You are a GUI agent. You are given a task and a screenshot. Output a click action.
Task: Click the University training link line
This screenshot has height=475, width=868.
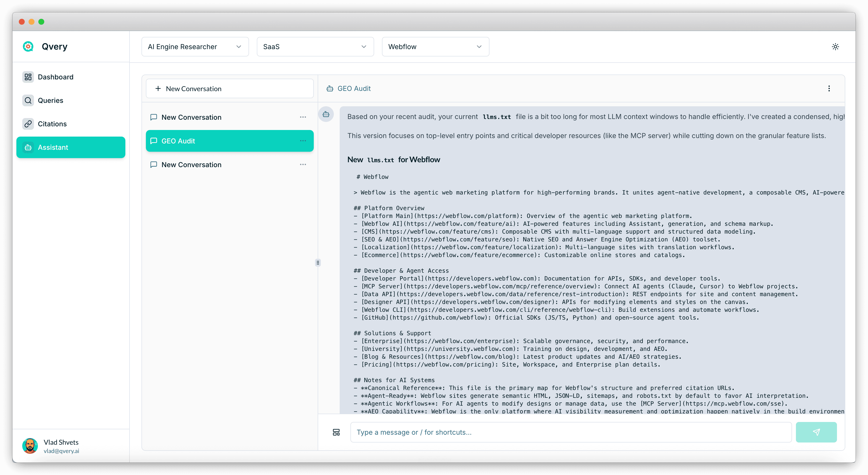click(510, 349)
